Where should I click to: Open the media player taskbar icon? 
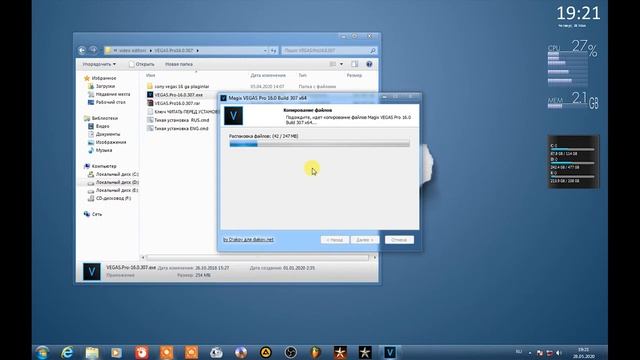pos(117,352)
